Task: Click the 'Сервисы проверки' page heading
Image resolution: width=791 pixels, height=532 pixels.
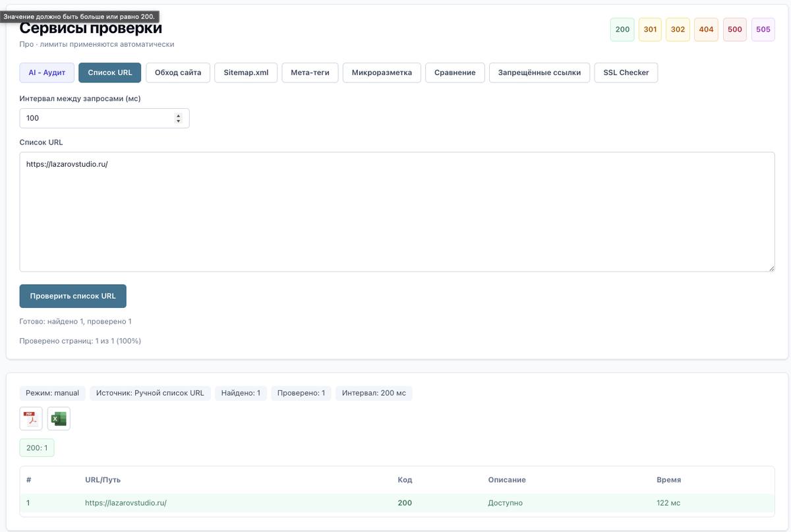Action: point(91,28)
